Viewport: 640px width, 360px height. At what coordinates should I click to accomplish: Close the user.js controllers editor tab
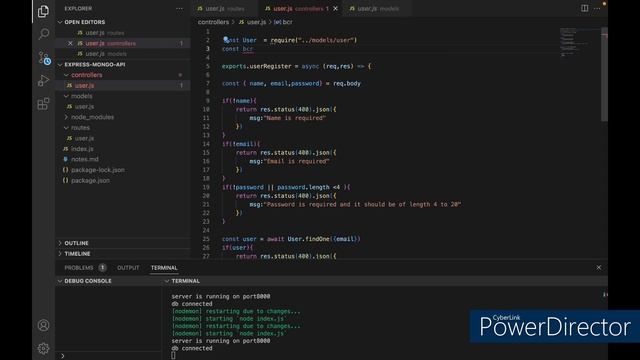tap(336, 9)
